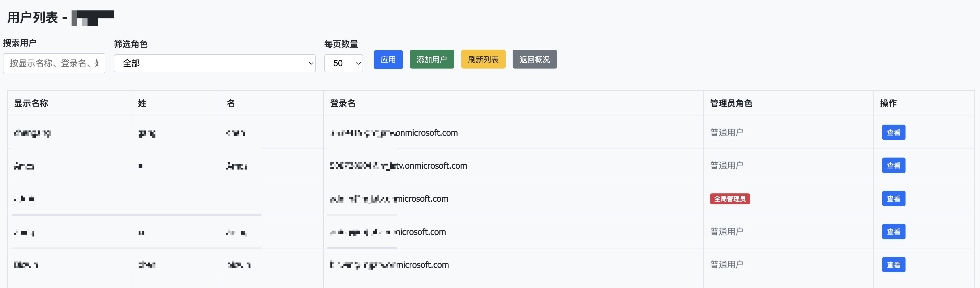Screen dimensions: 980x288
Task: Click the 管理员角色 column header
Action: pos(731,103)
